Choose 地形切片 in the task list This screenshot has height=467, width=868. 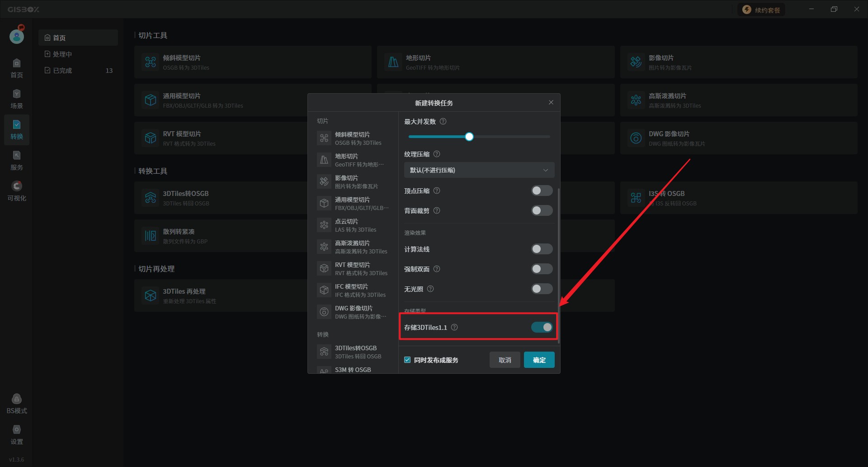click(x=353, y=160)
